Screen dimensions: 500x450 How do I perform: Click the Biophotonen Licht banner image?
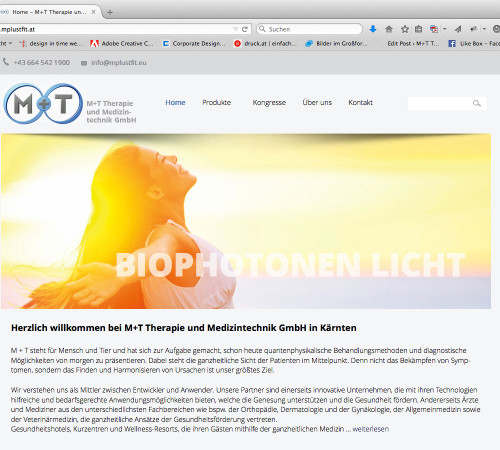click(x=246, y=221)
